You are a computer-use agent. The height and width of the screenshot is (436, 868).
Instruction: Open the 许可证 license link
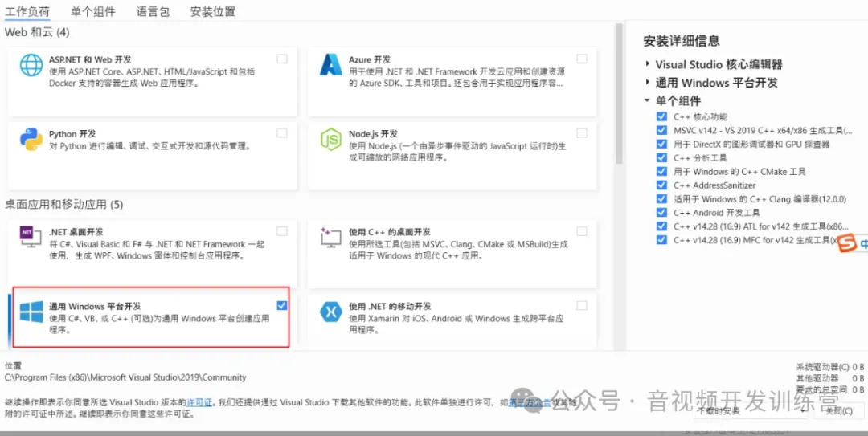(199, 402)
